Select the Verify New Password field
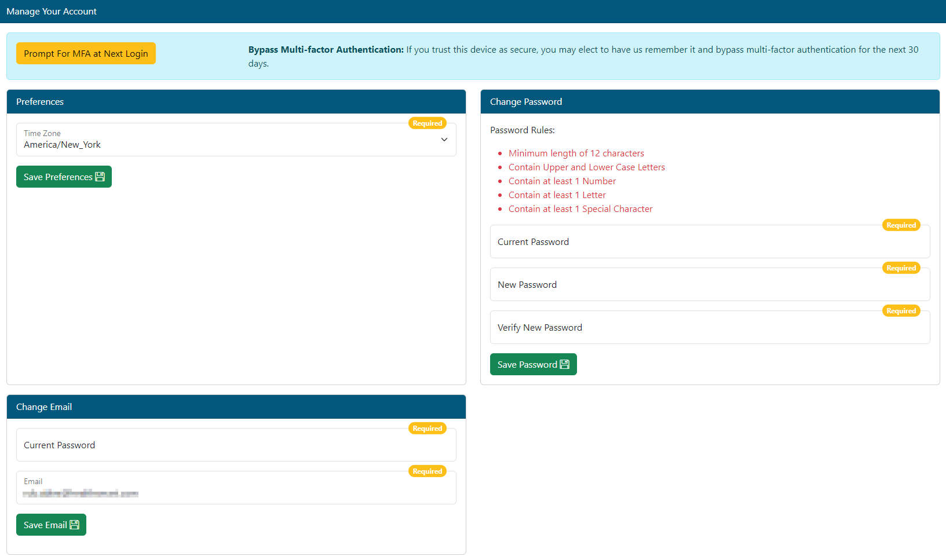Image resolution: width=946 pixels, height=560 pixels. (710, 328)
